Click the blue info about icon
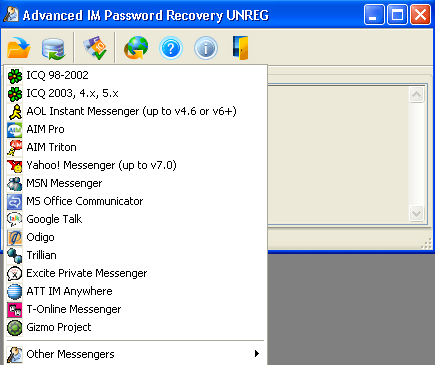 click(x=206, y=48)
